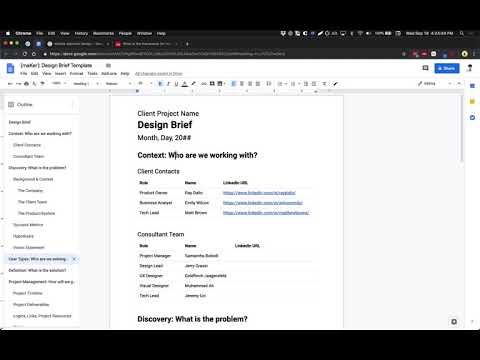Select right align
This screenshot has width=480, height=360.
click(x=250, y=84)
